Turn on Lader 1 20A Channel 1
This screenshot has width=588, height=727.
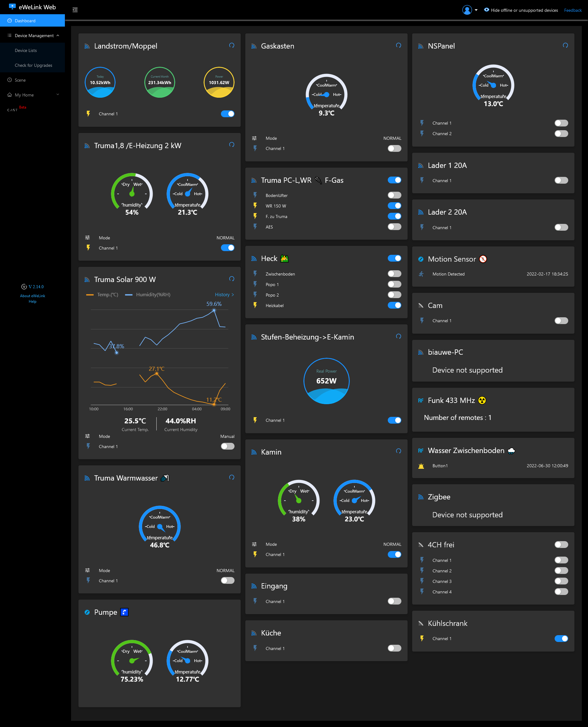click(561, 181)
